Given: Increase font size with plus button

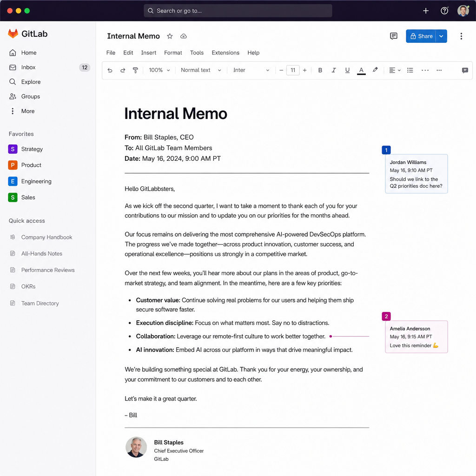Looking at the screenshot, I should click(x=305, y=70).
